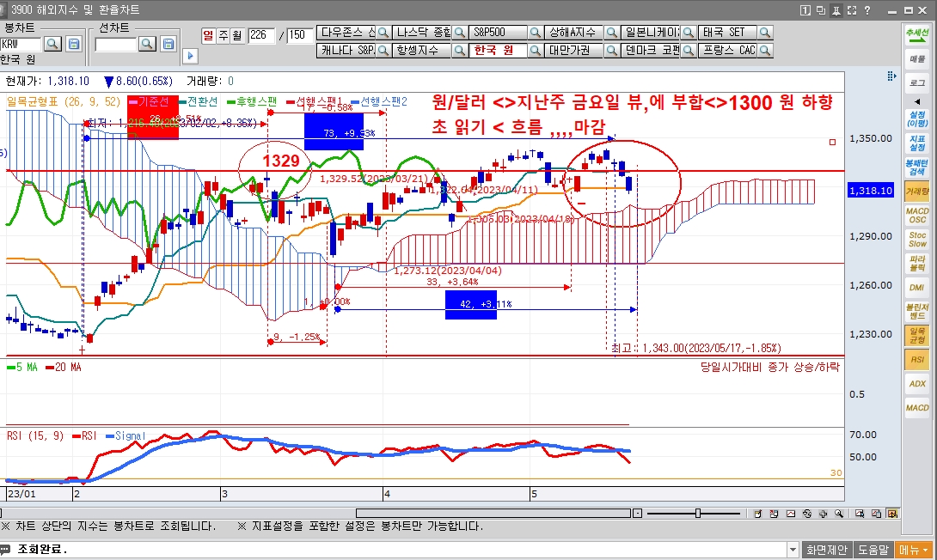The width and height of the screenshot is (937, 560).
Task: Search next to 상해A지수
Action: tap(611, 33)
